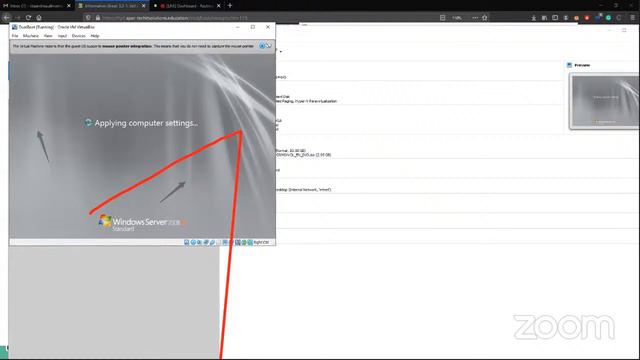Image resolution: width=640 pixels, height=360 pixels.
Task: Click the Preview section header in VirtualBox Manager
Action: (x=578, y=65)
